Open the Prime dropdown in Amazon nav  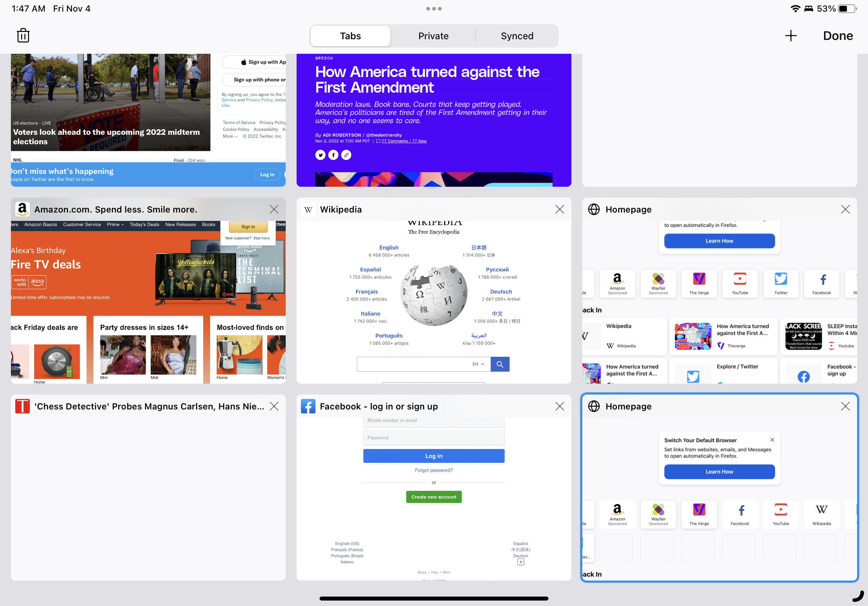115,225
